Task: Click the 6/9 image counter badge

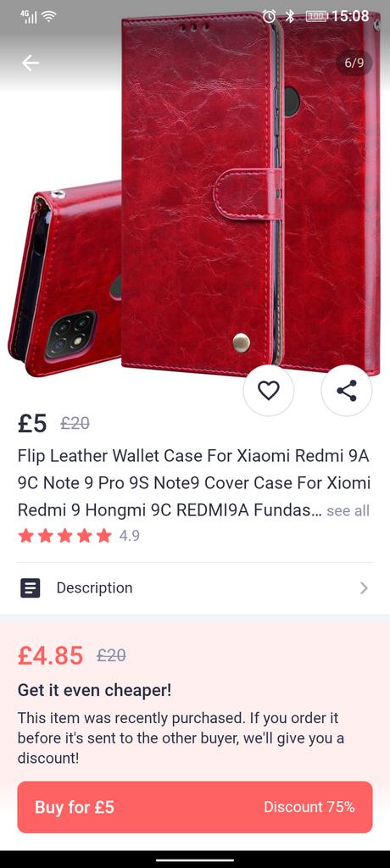Action: 354,63
